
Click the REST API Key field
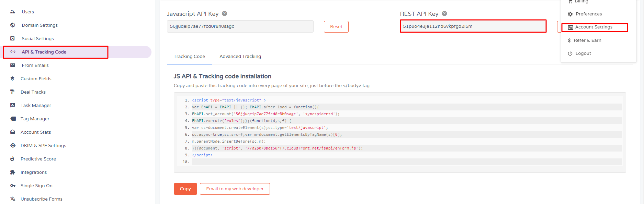[x=473, y=26]
